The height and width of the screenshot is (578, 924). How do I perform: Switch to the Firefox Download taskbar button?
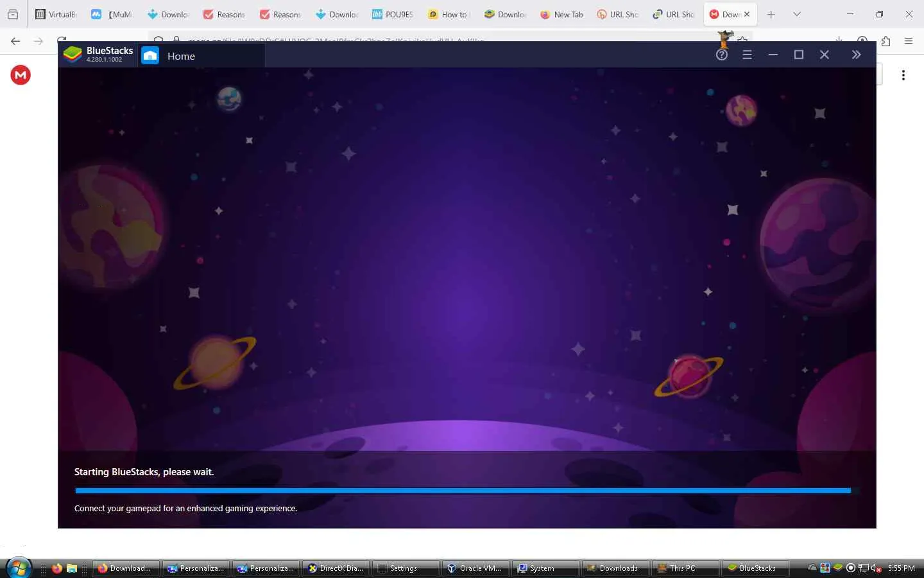pyautogui.click(x=126, y=568)
